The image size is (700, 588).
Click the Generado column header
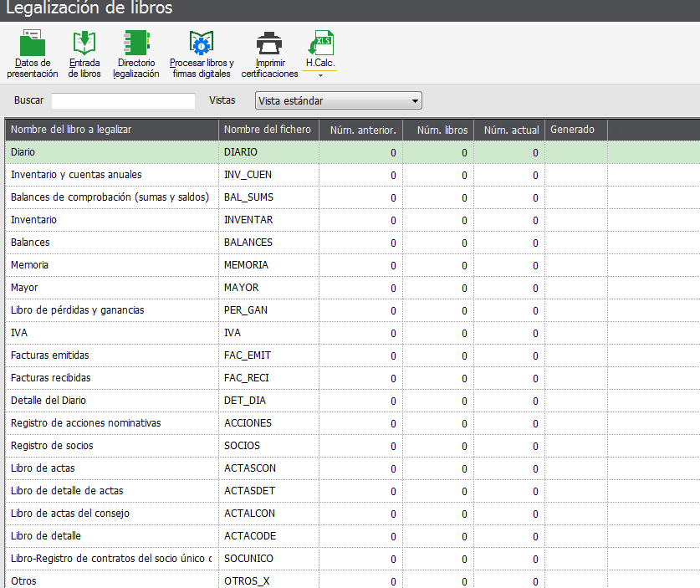coord(576,130)
